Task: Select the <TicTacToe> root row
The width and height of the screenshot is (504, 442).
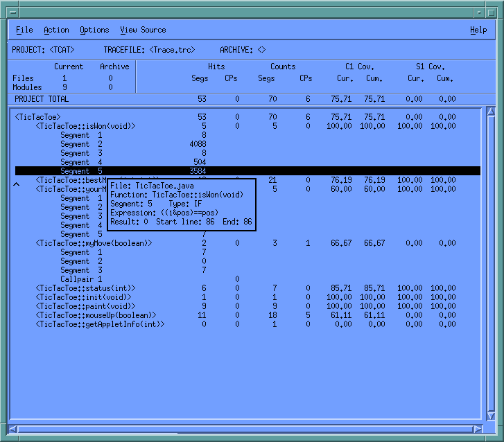Action: coord(247,117)
